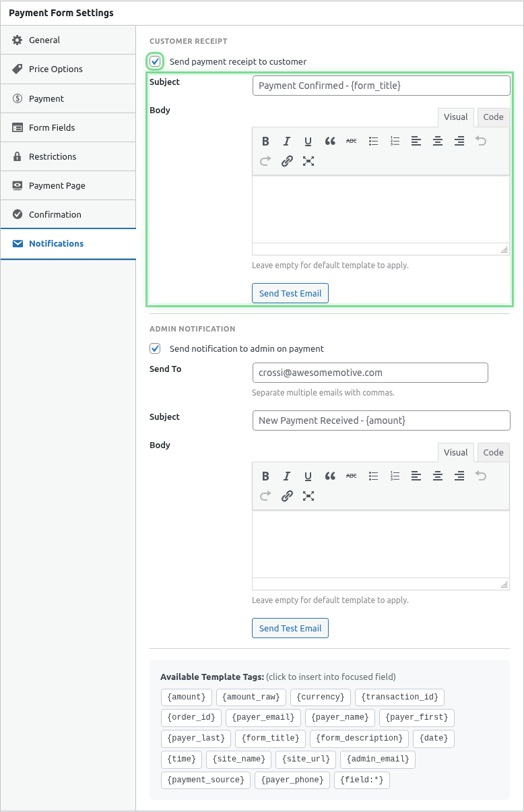Toggle right alignment in admin notification toolbar
The height and width of the screenshot is (812, 524).
[459, 476]
